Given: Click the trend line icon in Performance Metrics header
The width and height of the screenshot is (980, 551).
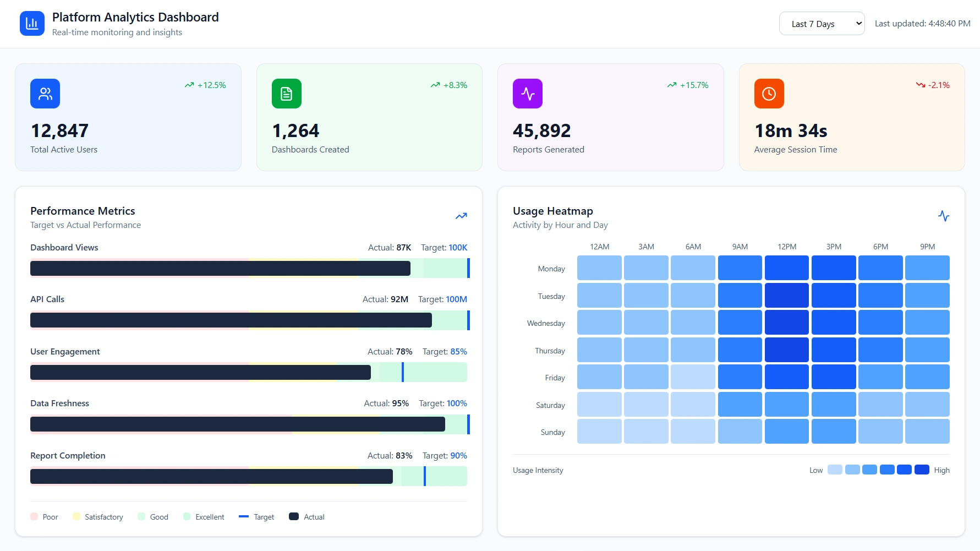Looking at the screenshot, I should click(x=461, y=216).
